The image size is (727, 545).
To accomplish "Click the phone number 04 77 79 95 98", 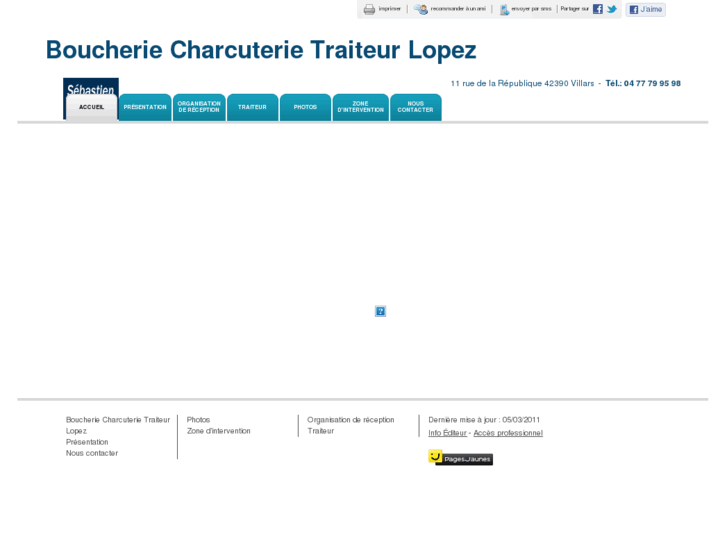I will coord(652,83).
